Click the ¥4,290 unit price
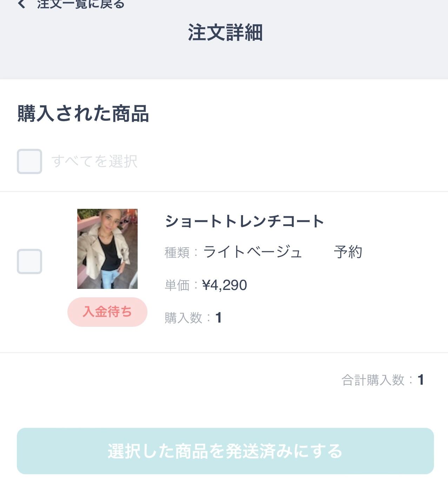Screen dimensions: 448x490 (225, 285)
